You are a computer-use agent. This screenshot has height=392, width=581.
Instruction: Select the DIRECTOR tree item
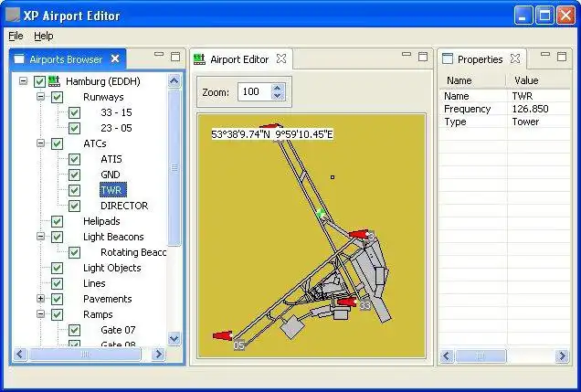click(x=124, y=206)
